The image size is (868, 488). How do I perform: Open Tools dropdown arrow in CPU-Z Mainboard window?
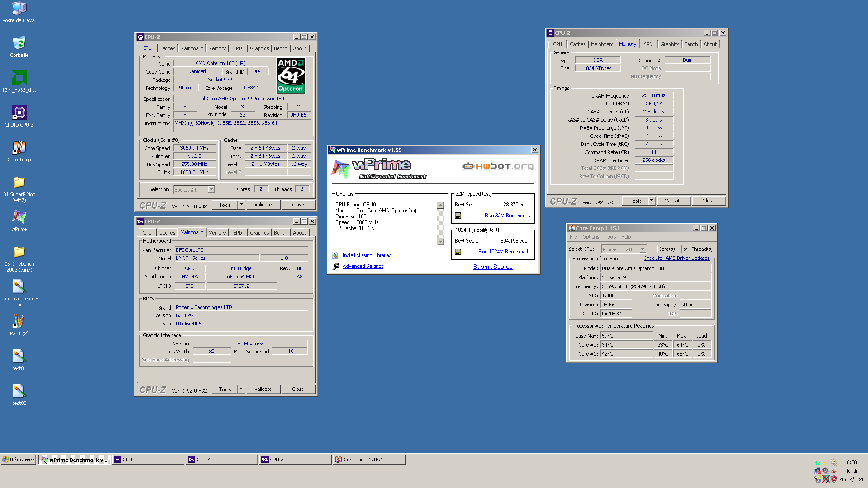point(241,389)
